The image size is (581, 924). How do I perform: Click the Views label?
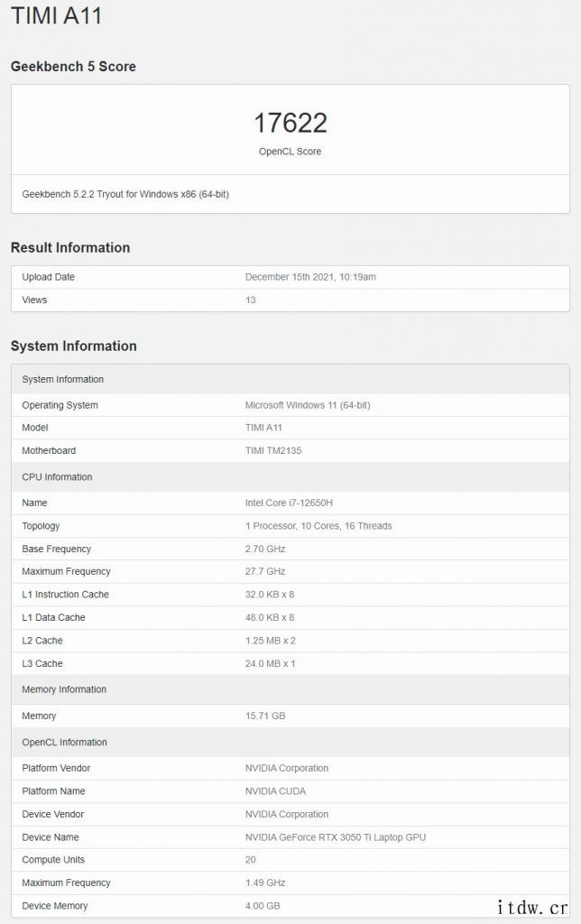34,300
